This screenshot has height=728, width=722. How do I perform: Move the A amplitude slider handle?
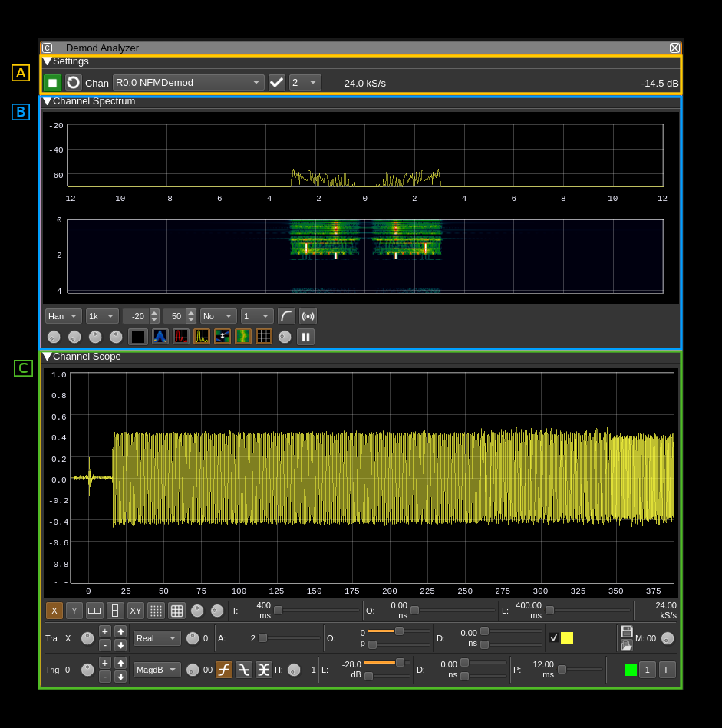pos(263,638)
